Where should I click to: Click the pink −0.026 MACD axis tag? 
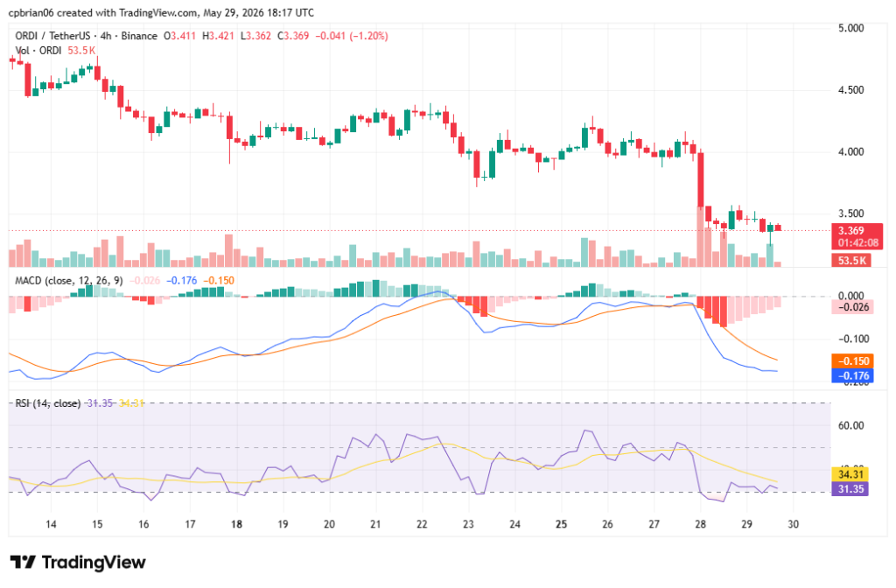[851, 307]
